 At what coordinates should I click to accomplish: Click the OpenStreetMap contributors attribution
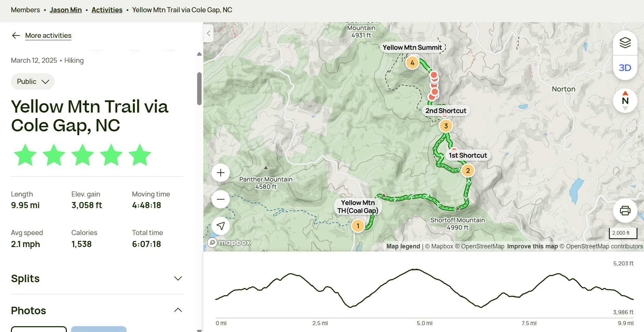click(601, 246)
